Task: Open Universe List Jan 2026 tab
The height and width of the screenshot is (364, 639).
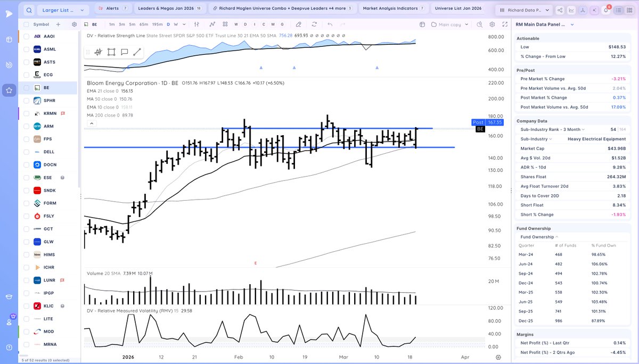Action: click(x=459, y=9)
